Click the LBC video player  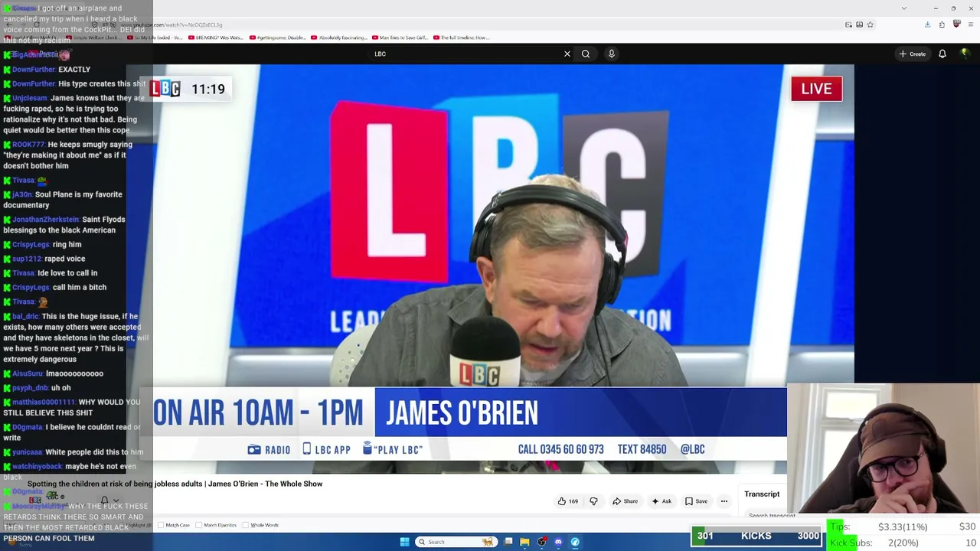click(490, 268)
